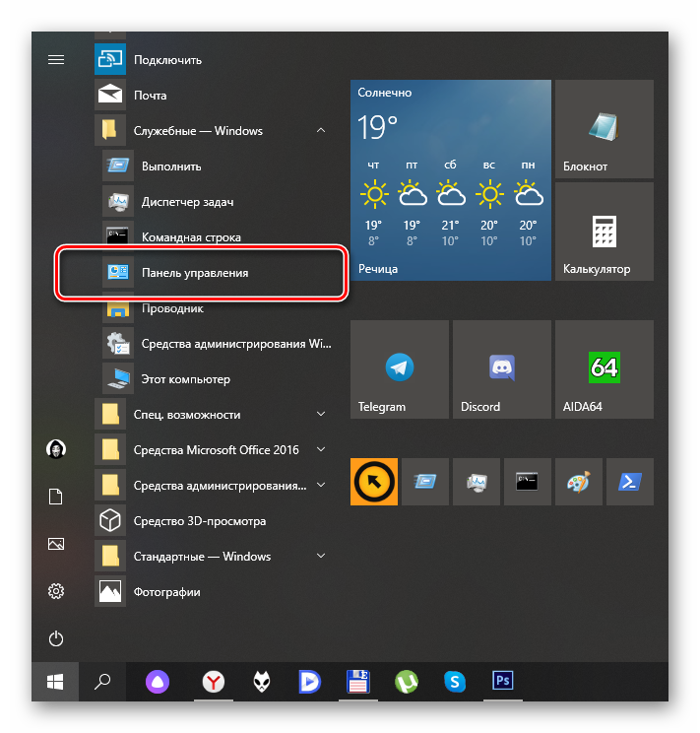Open the small PowerShell tile
The height and width of the screenshot is (733, 700).
tap(630, 482)
